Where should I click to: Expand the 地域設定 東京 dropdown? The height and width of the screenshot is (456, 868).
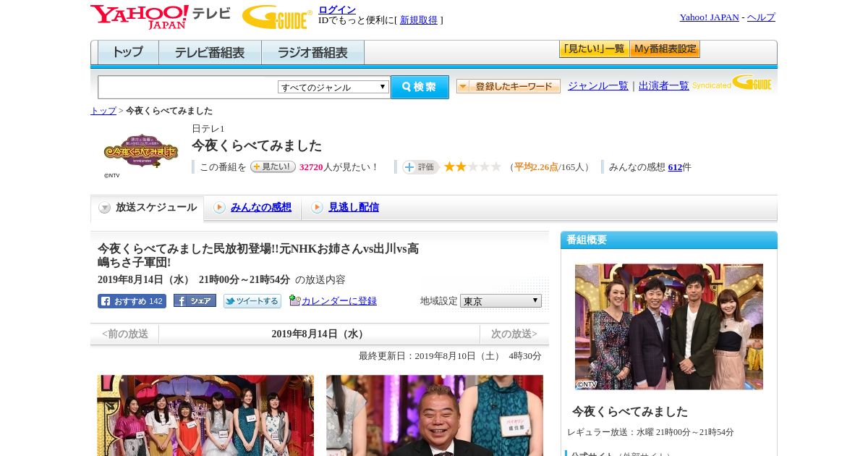tap(501, 300)
